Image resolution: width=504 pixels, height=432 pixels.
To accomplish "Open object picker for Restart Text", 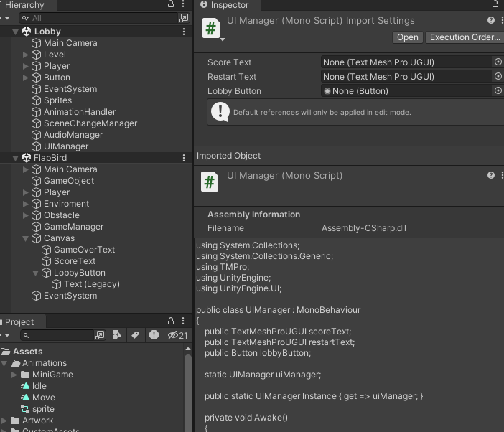I will (498, 76).
